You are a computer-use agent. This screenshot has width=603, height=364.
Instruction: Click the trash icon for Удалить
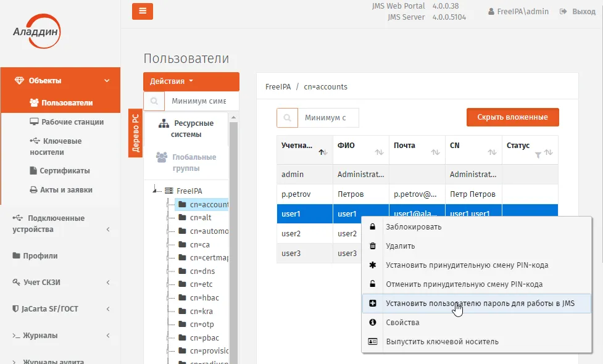pyautogui.click(x=372, y=246)
